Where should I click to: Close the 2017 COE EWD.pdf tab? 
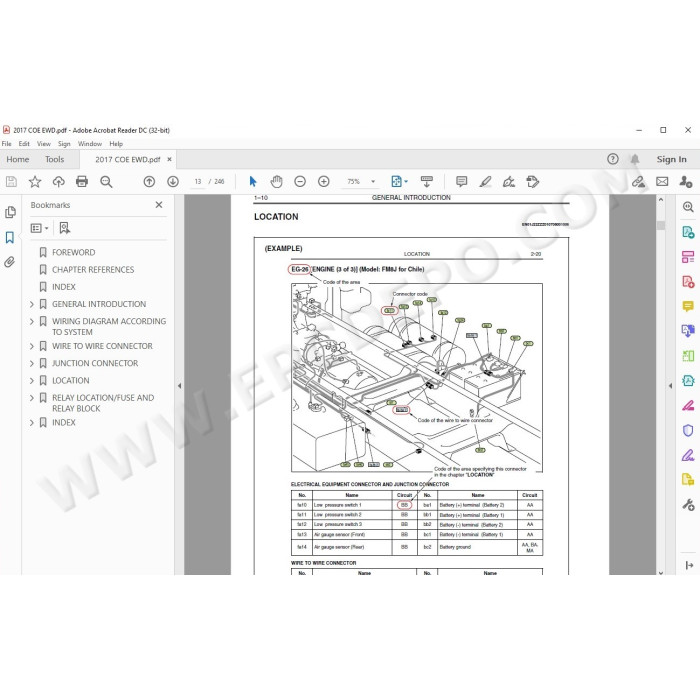click(x=169, y=159)
